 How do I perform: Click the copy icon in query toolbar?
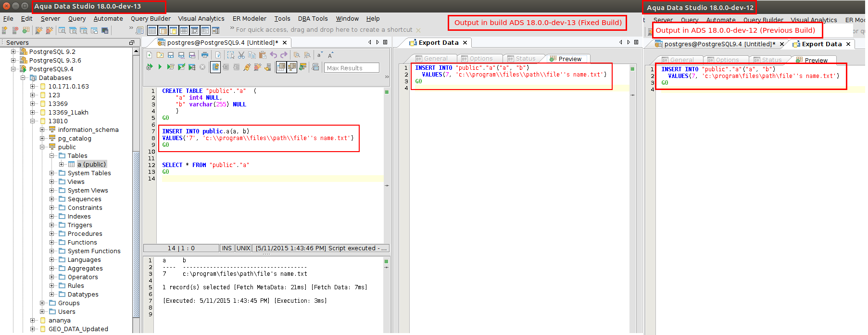252,55
